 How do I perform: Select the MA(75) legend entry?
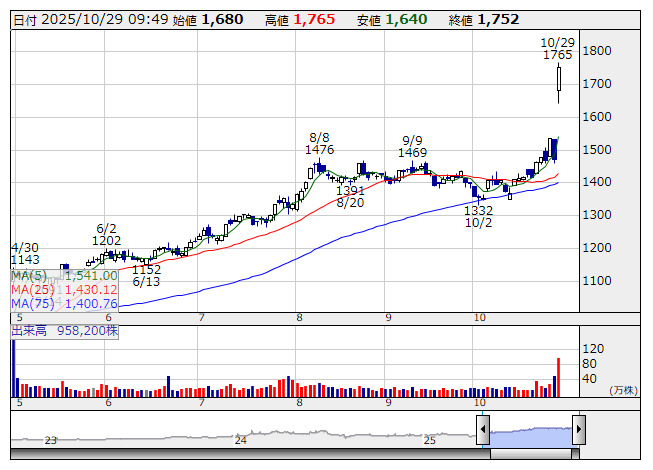(64, 303)
